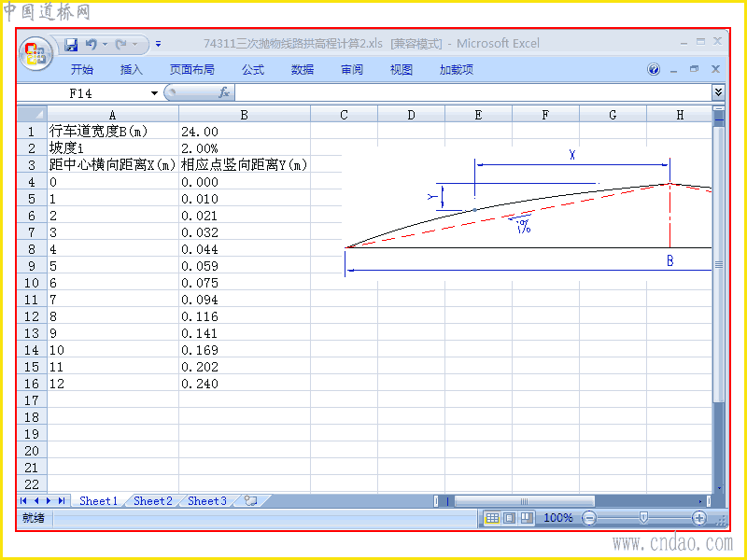Click the insert function fx icon

point(224,92)
